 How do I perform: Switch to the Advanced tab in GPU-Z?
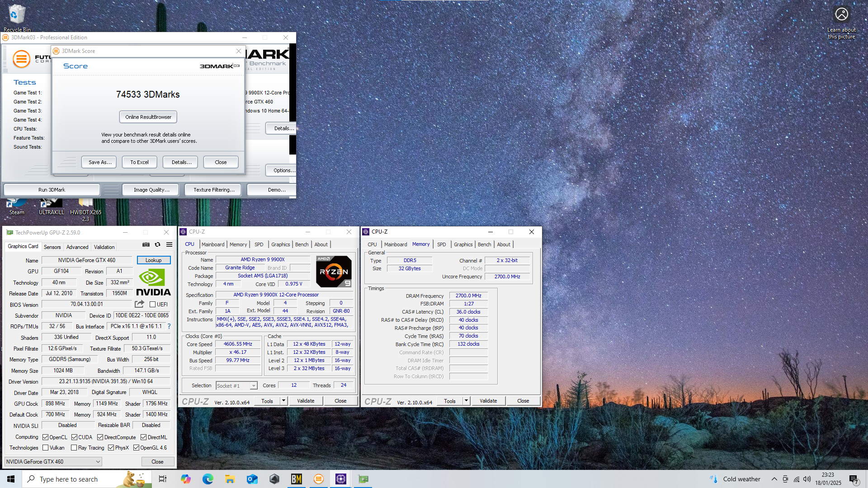77,247
